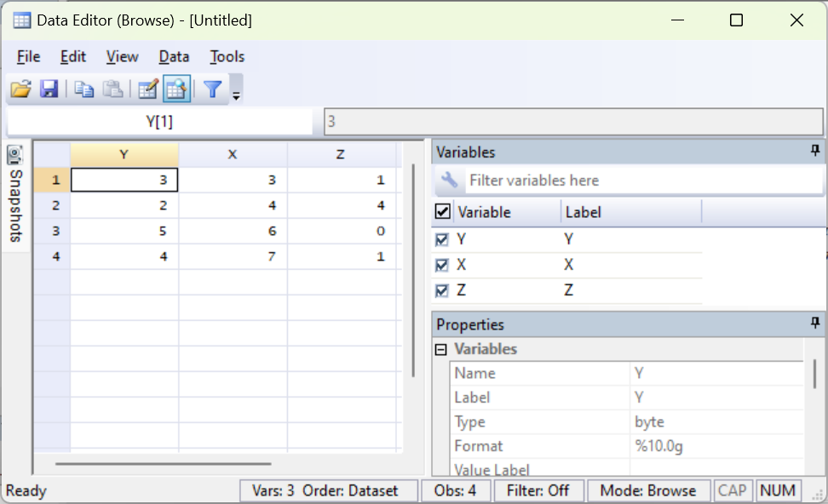Select variable Z in the Variables list
This screenshot has height=504, width=828.
[x=568, y=290]
